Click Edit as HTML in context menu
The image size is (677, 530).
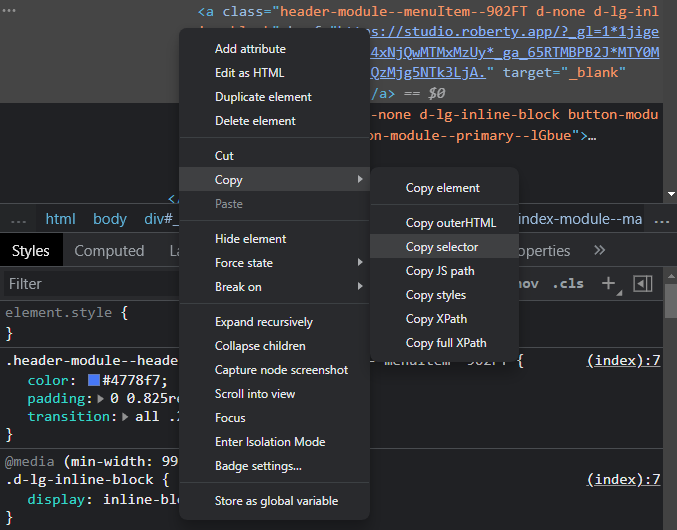[249, 73]
